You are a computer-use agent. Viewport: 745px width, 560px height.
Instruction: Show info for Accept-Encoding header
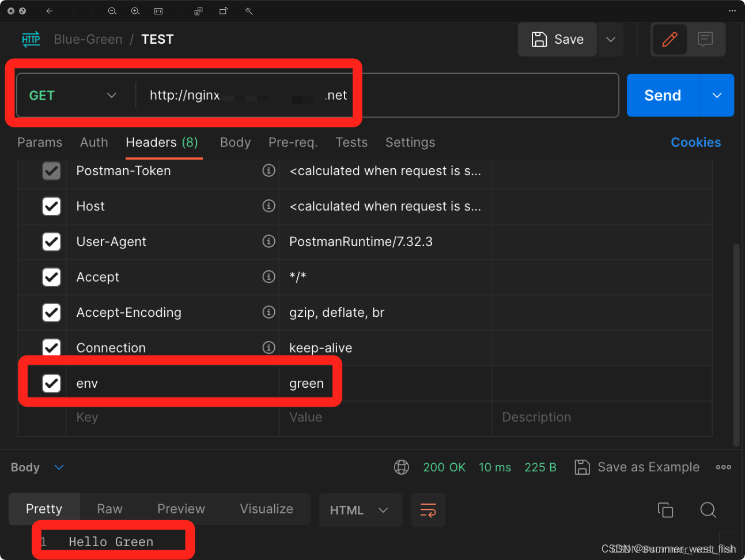coord(268,312)
